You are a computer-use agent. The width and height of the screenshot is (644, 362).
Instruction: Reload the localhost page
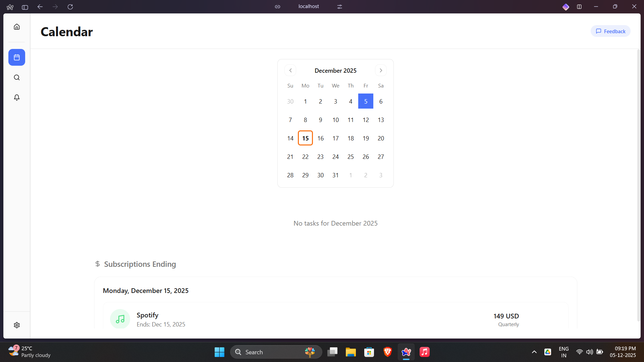pos(70,6)
